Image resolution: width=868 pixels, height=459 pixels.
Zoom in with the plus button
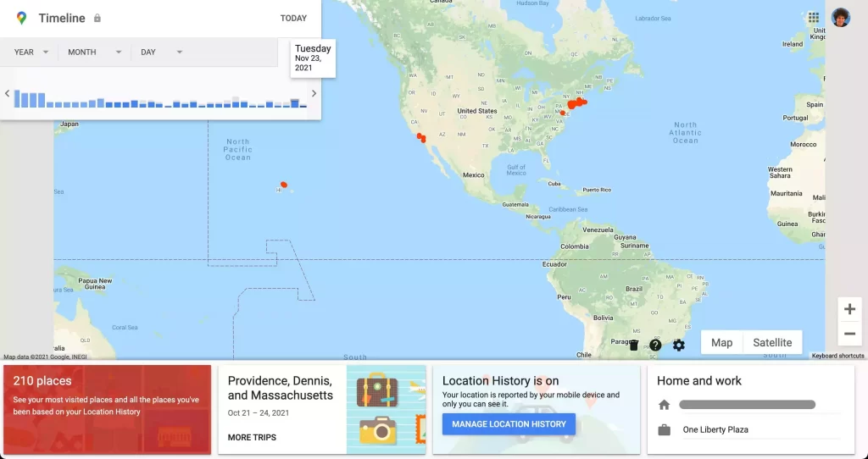(849, 309)
